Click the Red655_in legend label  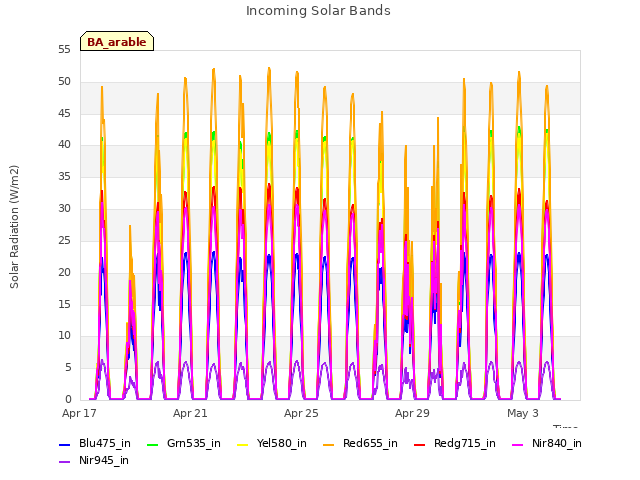(370, 443)
